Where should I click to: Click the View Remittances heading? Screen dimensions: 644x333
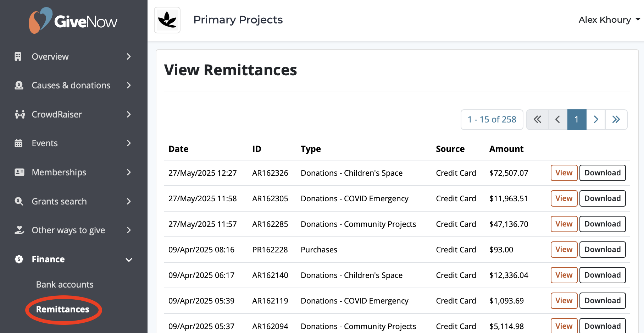(231, 70)
